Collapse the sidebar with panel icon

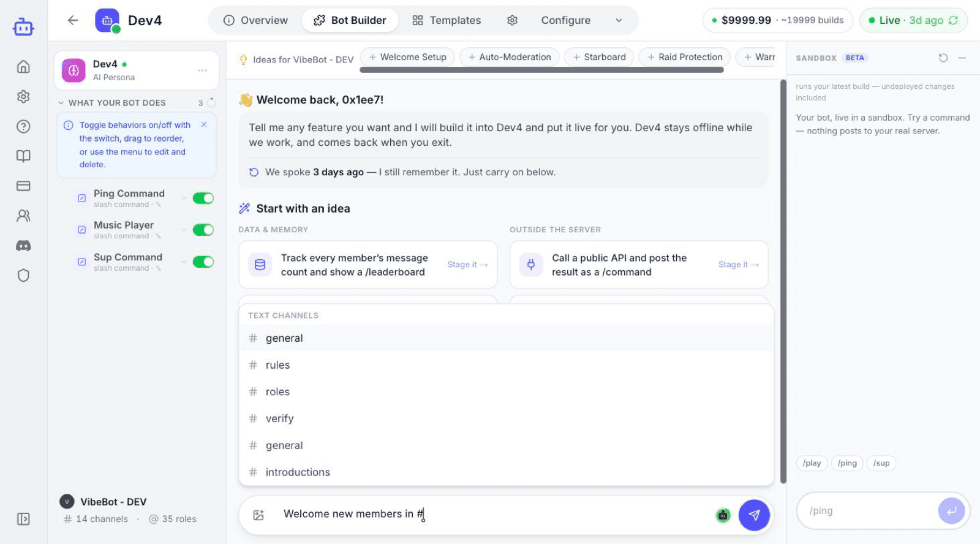click(23, 519)
